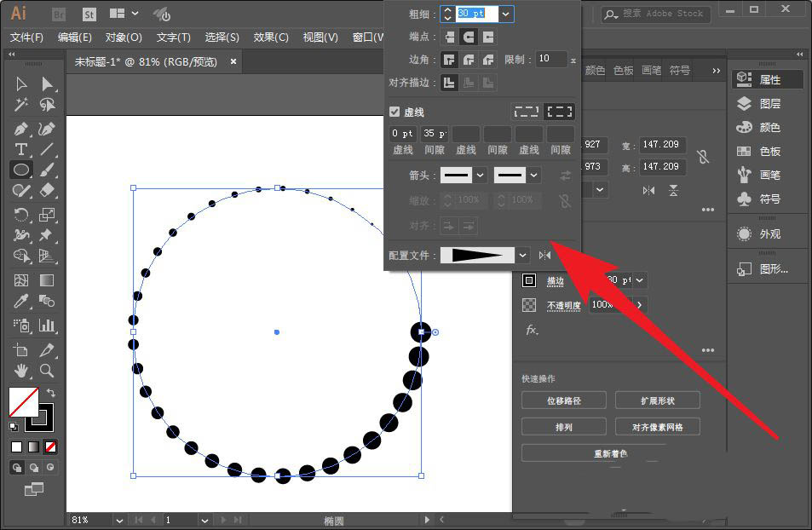Open the 配置文件 width profile dropdown

coord(522,255)
